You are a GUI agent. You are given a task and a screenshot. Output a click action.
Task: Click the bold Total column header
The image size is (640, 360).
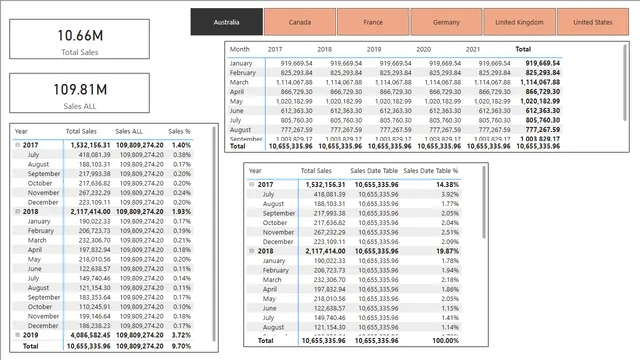click(523, 49)
